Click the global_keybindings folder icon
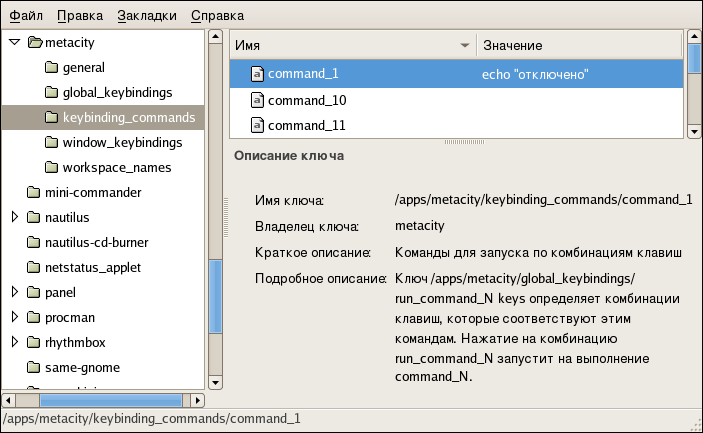Viewport: 703px width, 433px height. [52, 93]
